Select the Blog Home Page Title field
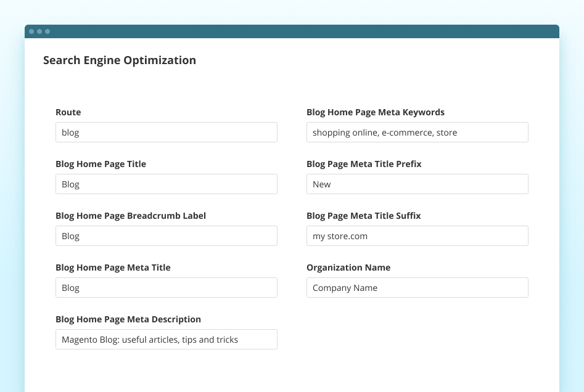Viewport: 584px width, 392px height. [166, 184]
